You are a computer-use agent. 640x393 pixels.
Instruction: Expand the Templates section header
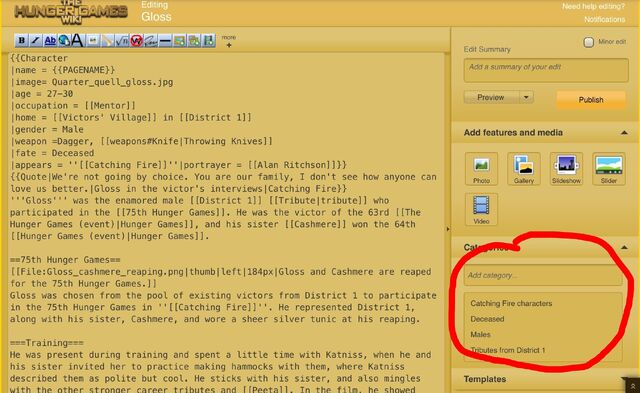[x=484, y=379]
